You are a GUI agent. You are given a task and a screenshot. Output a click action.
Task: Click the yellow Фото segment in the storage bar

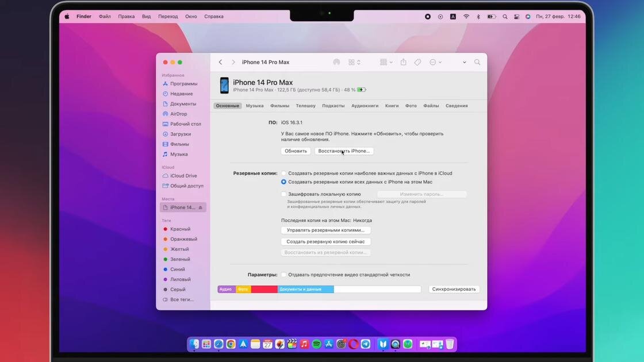[x=242, y=289]
